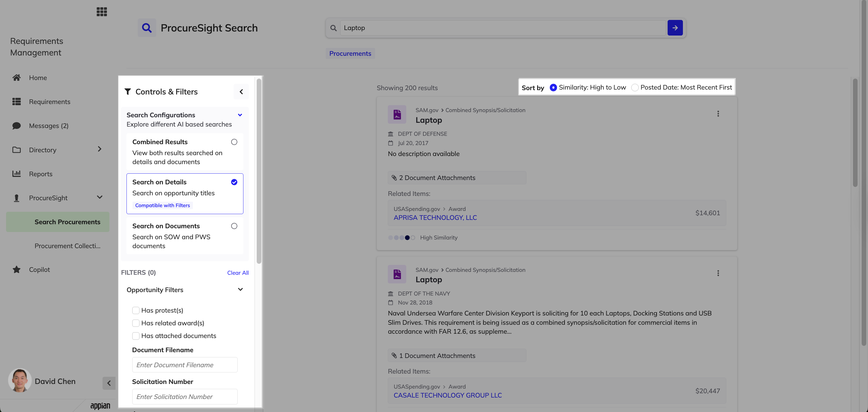This screenshot has height=412, width=868.
Task: Click the ProcureSight chess pawn icon
Action: click(x=16, y=198)
